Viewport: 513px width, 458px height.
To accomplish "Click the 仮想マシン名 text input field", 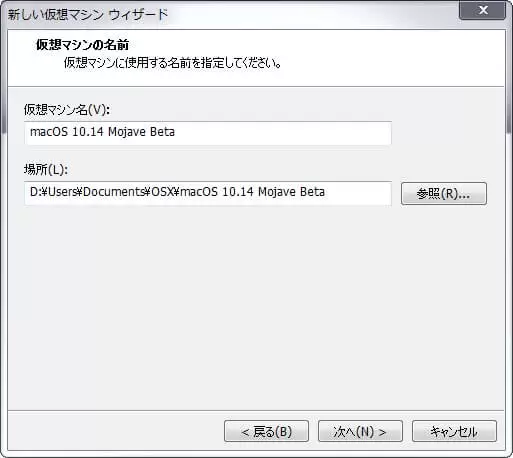I will click(x=208, y=133).
